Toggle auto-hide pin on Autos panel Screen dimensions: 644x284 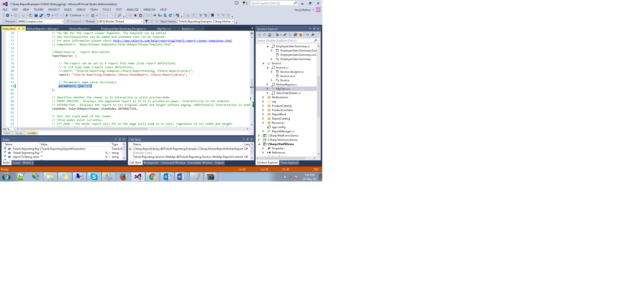click(x=120, y=139)
